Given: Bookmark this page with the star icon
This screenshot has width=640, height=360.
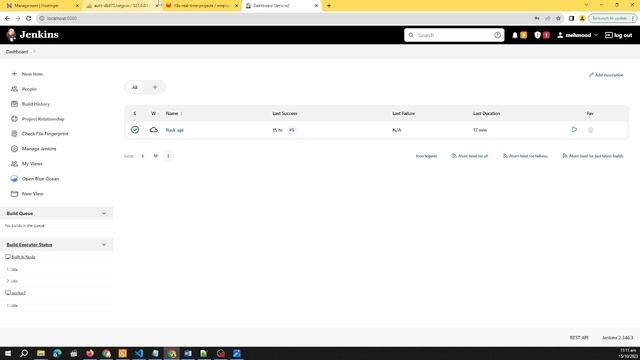Looking at the screenshot, I should (x=558, y=18).
